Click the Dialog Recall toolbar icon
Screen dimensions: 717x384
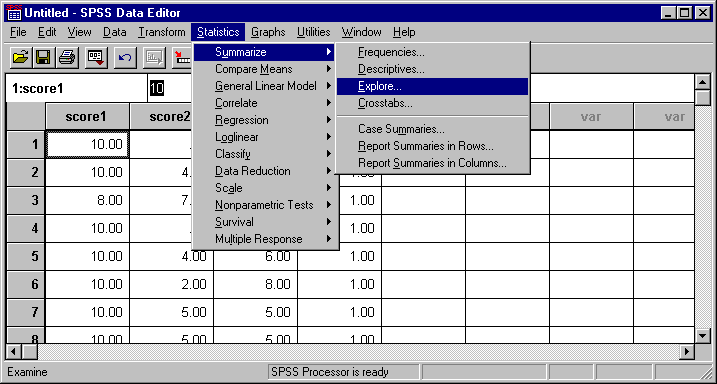tap(96, 58)
